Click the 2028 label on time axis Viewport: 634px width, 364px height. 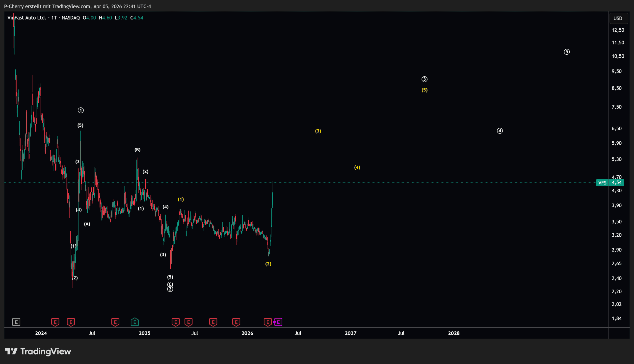click(453, 333)
